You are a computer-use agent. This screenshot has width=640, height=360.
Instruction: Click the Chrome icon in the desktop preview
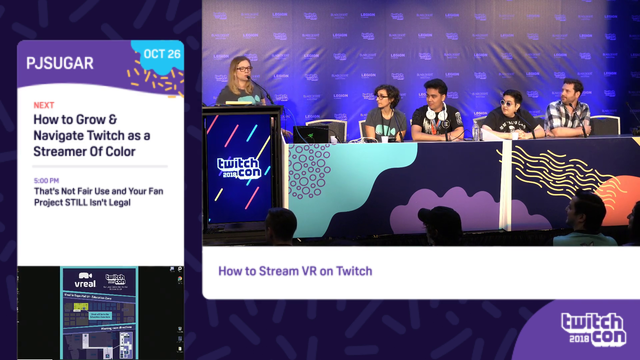(x=180, y=279)
